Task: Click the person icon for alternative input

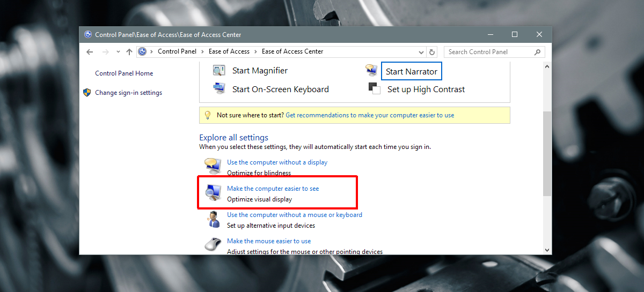Action: (x=213, y=219)
